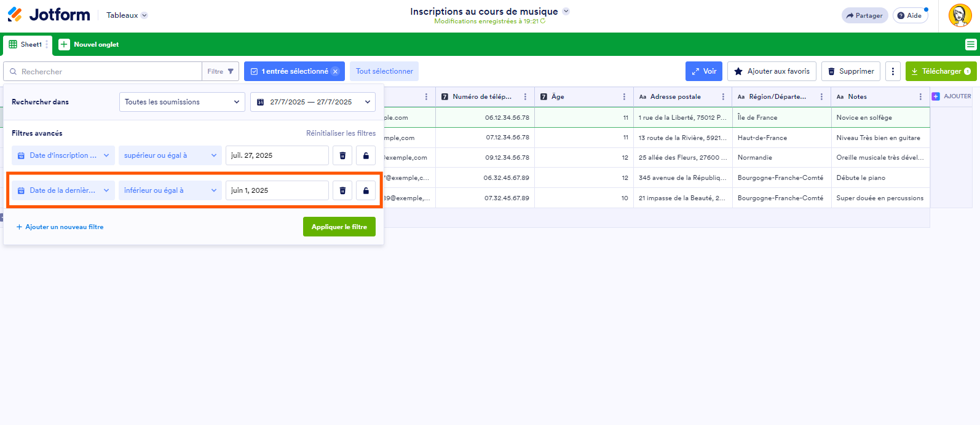Image resolution: width=980 pixels, height=425 pixels.
Task: Select phone cell 07.32.45.67.89
Action: coord(485,198)
